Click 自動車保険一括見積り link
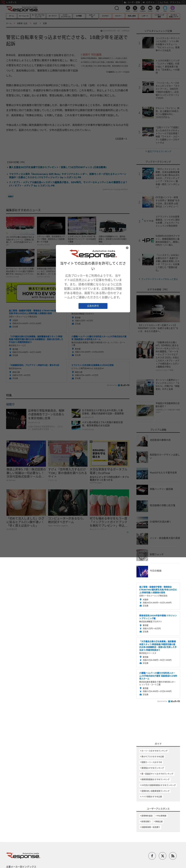Viewport: 186px width, 868px height. click(150, 827)
